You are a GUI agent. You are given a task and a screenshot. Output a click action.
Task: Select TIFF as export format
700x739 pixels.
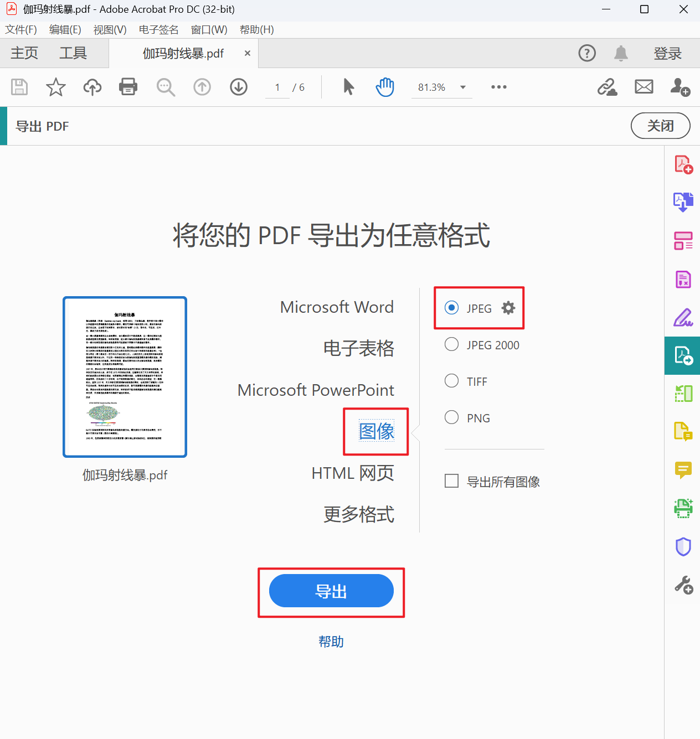[451, 381]
